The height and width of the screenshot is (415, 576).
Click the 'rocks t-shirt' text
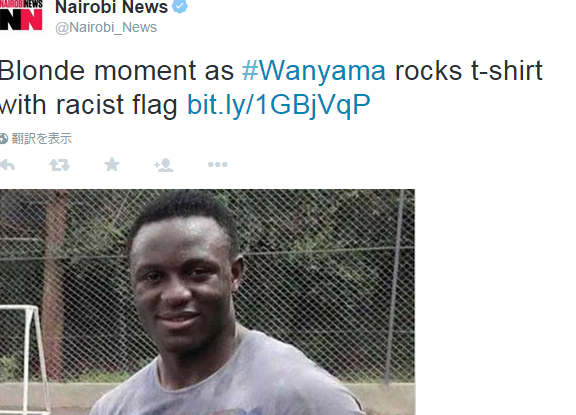point(468,71)
